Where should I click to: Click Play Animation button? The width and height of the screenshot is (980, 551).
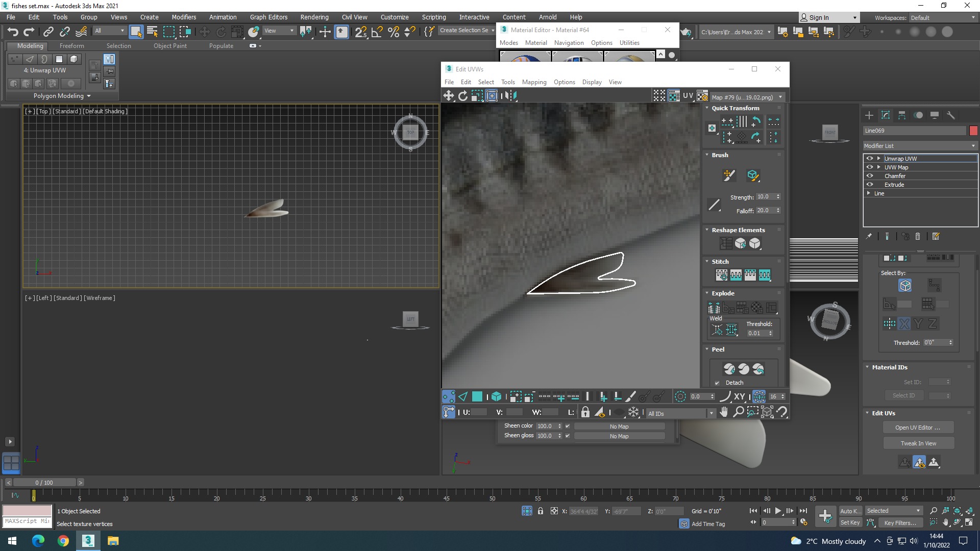[778, 511]
